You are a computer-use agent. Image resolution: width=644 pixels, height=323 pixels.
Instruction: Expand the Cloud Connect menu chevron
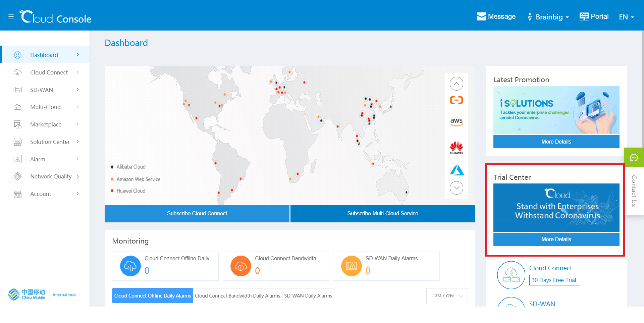click(x=78, y=72)
